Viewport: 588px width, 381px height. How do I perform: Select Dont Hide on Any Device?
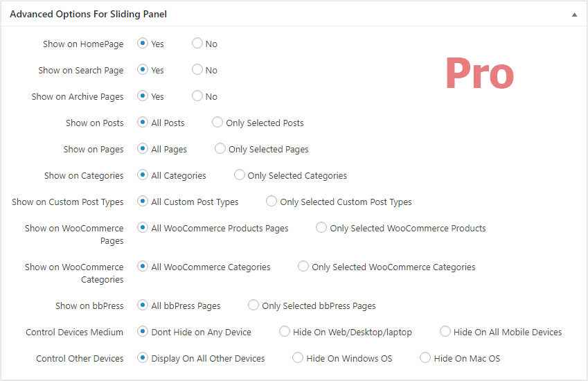[143, 331]
